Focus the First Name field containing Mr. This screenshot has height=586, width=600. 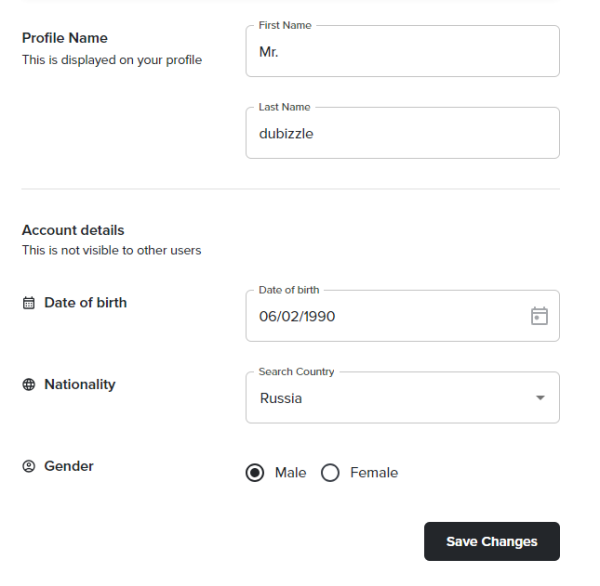(x=402, y=52)
